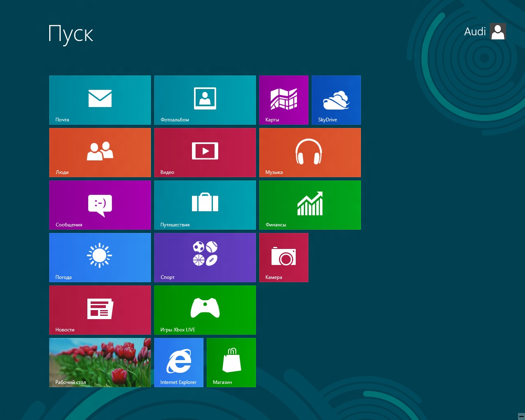Launch the Видео video tile
This screenshot has height=420, width=525.
[205, 153]
